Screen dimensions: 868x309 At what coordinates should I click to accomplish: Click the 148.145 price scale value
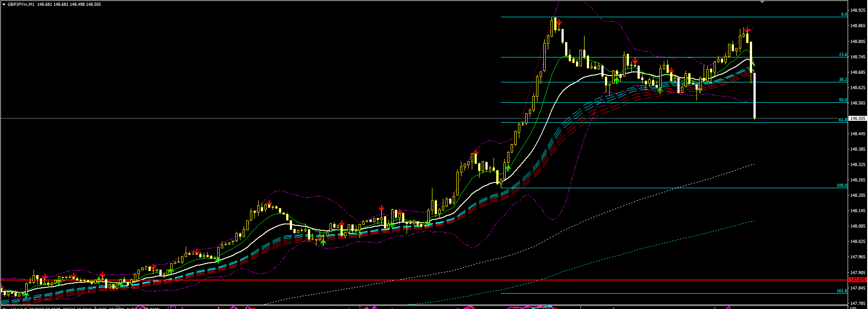[858, 211]
